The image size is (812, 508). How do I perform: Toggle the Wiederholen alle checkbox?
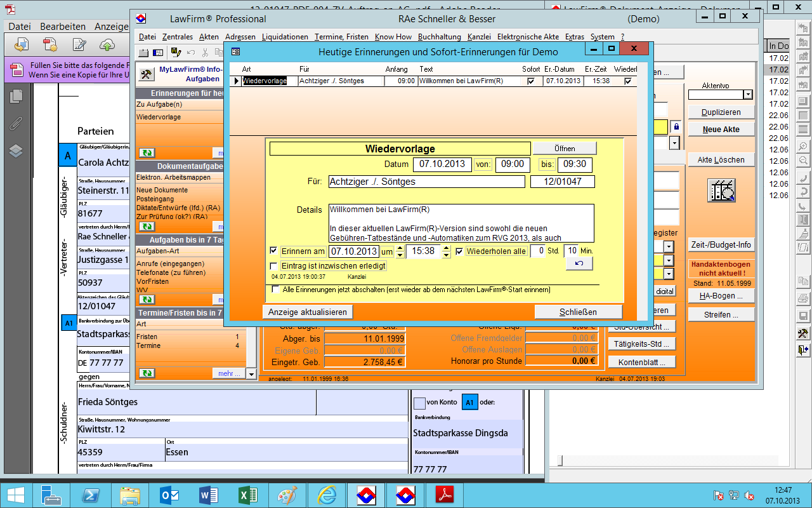click(x=459, y=251)
